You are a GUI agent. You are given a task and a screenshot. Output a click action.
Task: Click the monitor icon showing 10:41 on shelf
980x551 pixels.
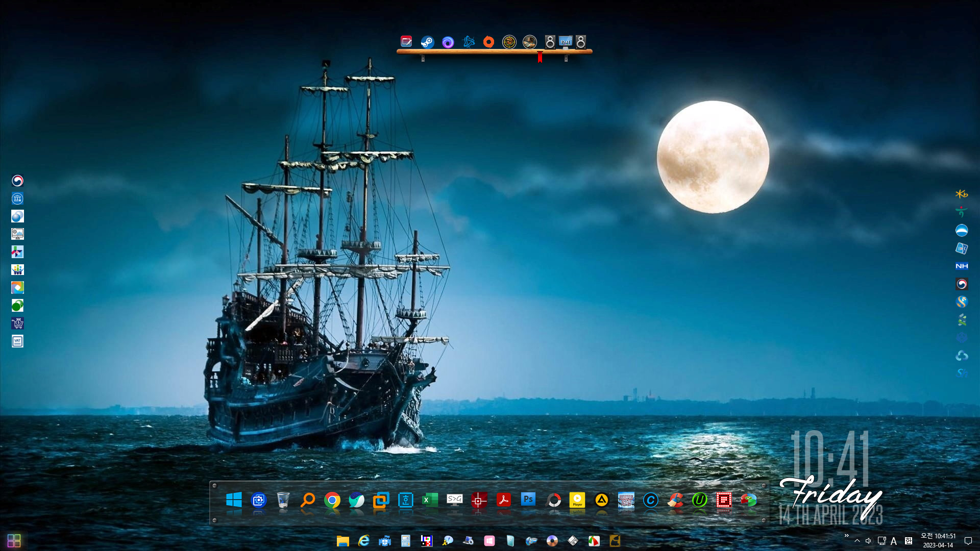(565, 42)
